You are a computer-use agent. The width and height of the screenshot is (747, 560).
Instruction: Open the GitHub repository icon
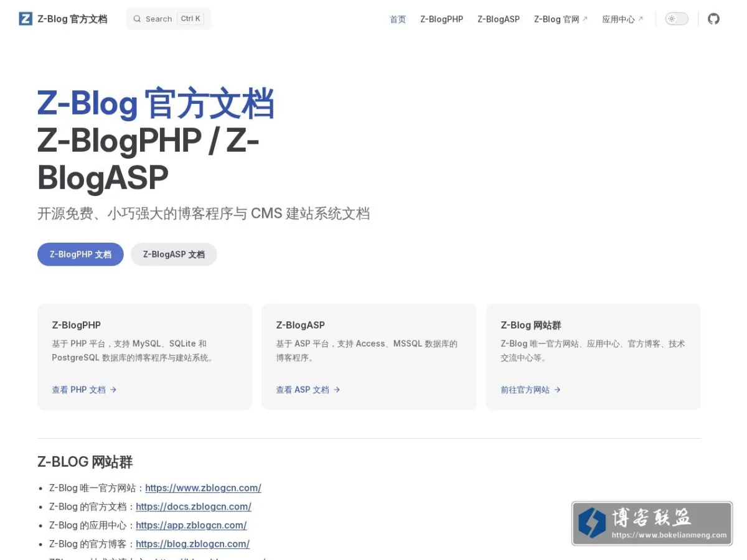tap(714, 19)
